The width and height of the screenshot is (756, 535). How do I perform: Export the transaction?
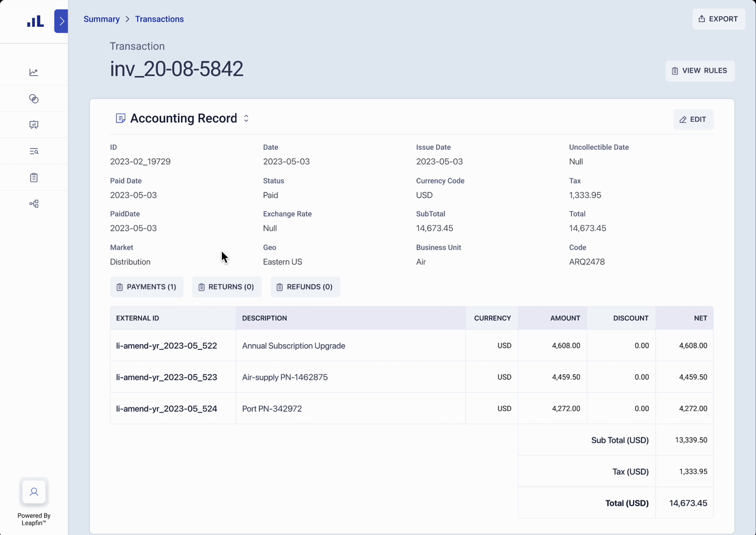pos(718,19)
